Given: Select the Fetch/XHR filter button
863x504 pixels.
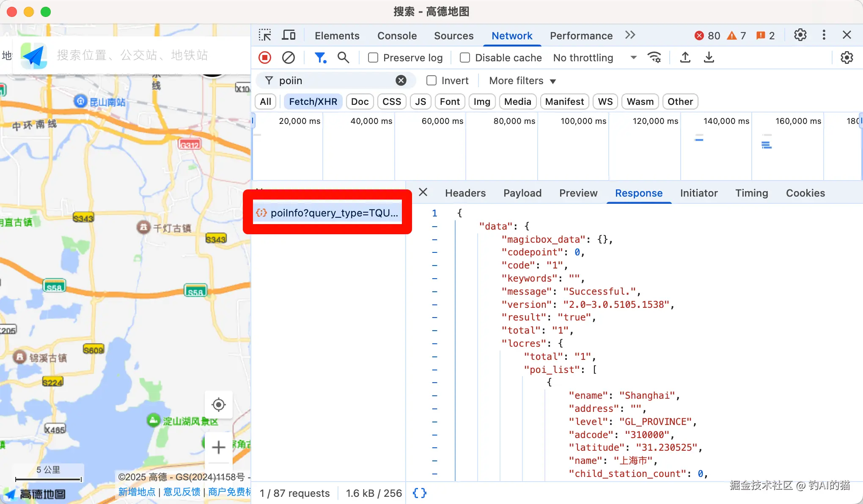Looking at the screenshot, I should pyautogui.click(x=313, y=101).
